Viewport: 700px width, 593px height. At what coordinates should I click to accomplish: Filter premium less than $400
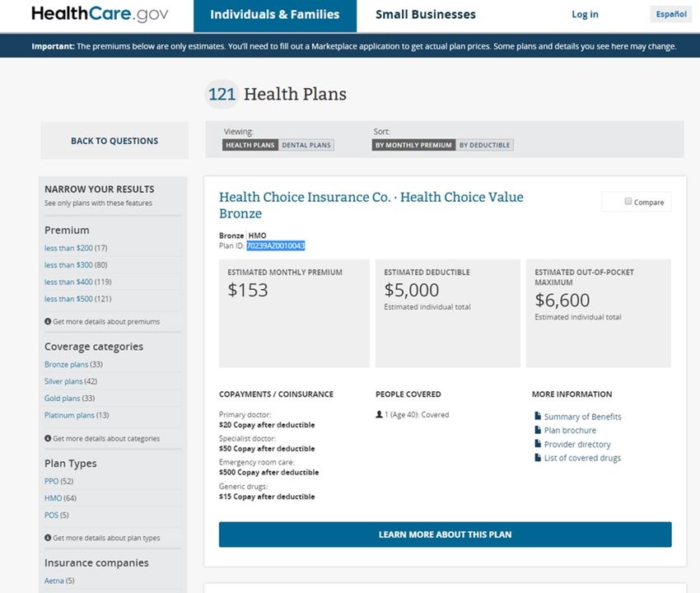coord(68,282)
